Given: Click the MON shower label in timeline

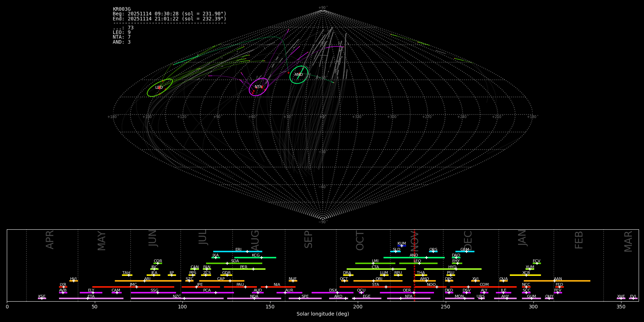Looking at the screenshot, I should click(x=459, y=297).
